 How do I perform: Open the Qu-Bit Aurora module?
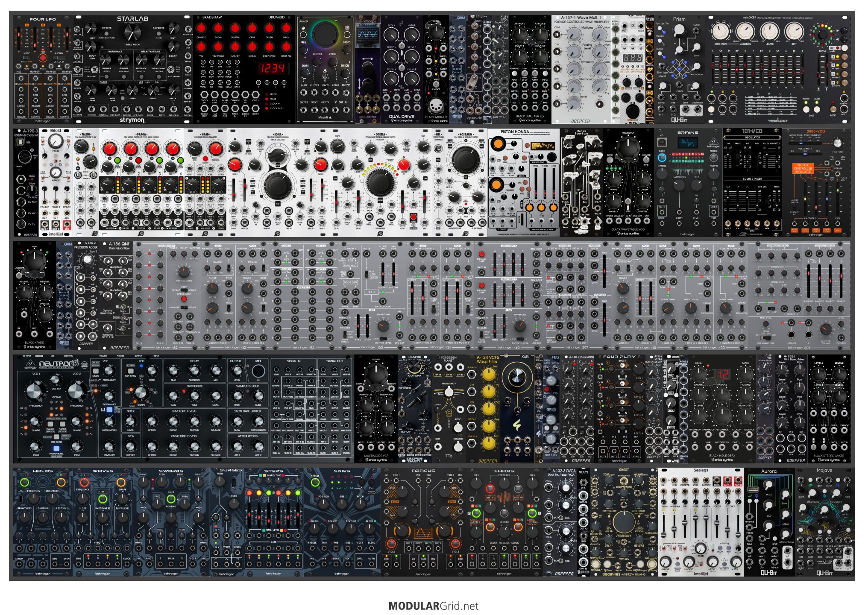769,522
